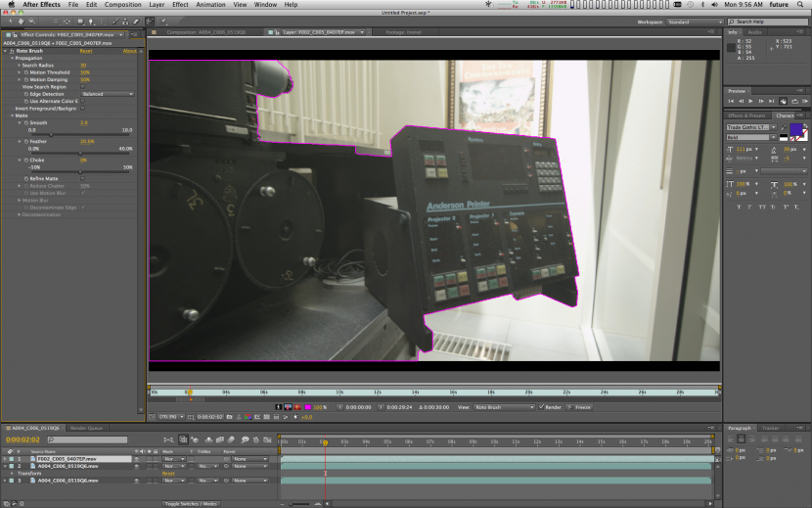Screen dimensions: 812x508
Task: Toggle the View Search Region checkbox
Action: [x=82, y=86]
